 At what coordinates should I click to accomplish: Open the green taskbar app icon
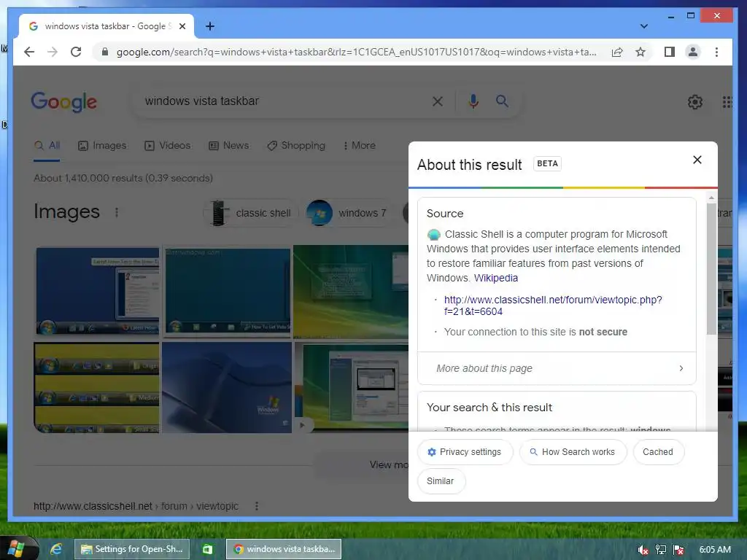(207, 549)
